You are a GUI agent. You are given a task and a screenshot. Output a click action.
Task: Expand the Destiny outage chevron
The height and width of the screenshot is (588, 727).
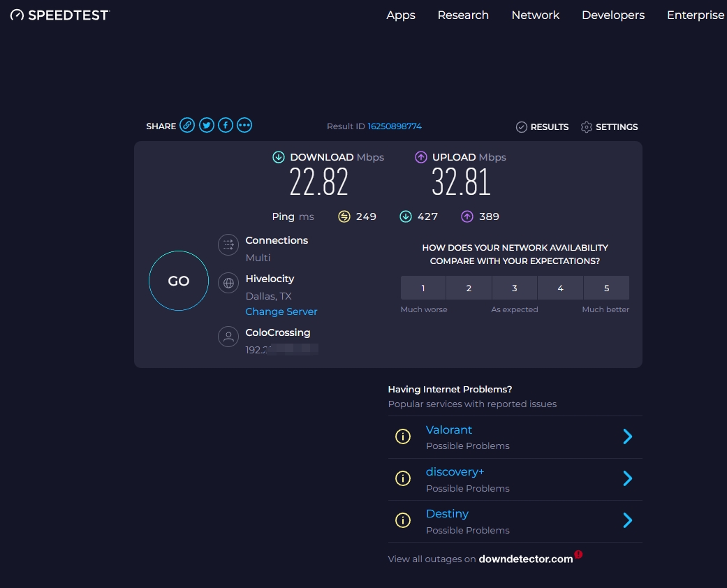627,520
